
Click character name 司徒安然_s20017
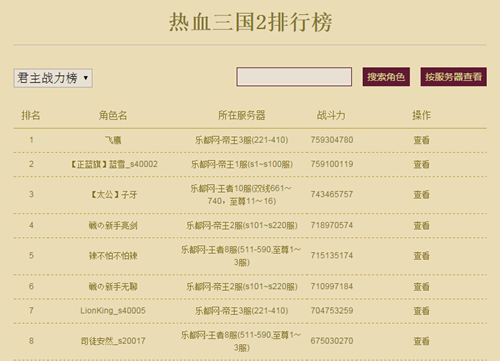[x=113, y=341]
